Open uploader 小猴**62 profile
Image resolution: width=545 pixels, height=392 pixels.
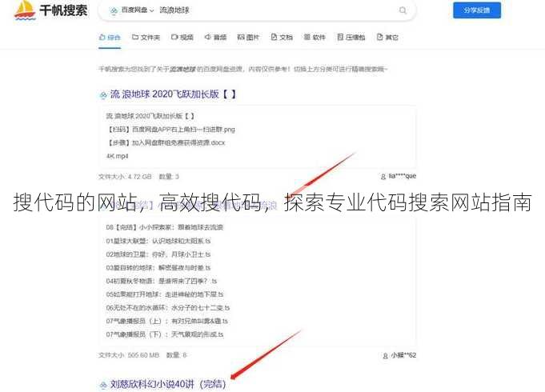click(x=403, y=355)
